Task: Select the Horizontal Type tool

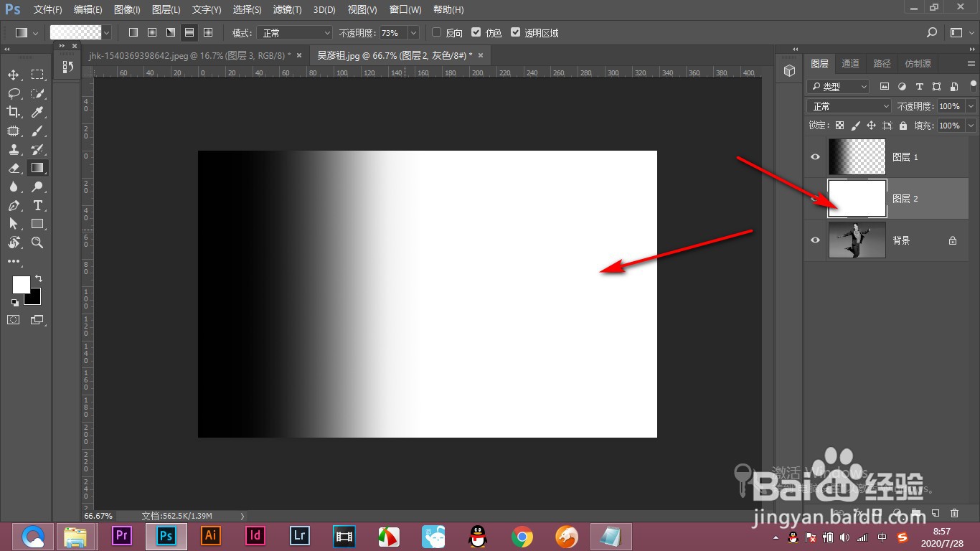Action: click(x=37, y=205)
